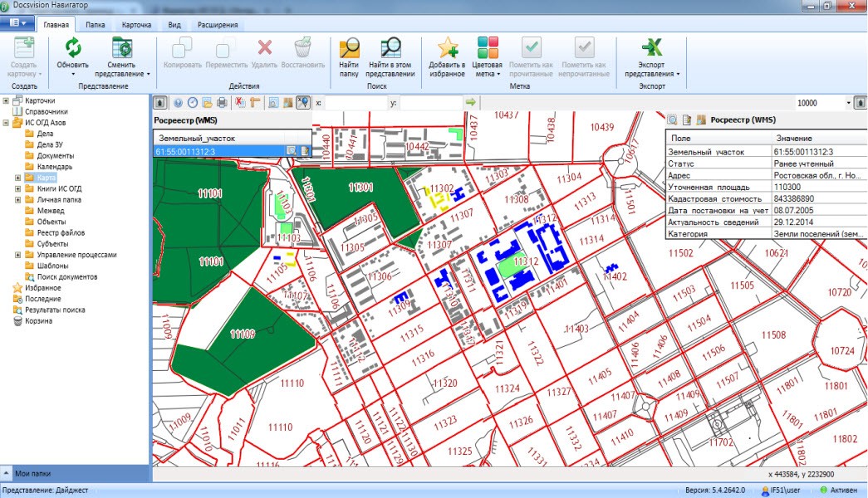
Task: Click the red-cross clear icon in map toolbar
Action: (x=240, y=102)
